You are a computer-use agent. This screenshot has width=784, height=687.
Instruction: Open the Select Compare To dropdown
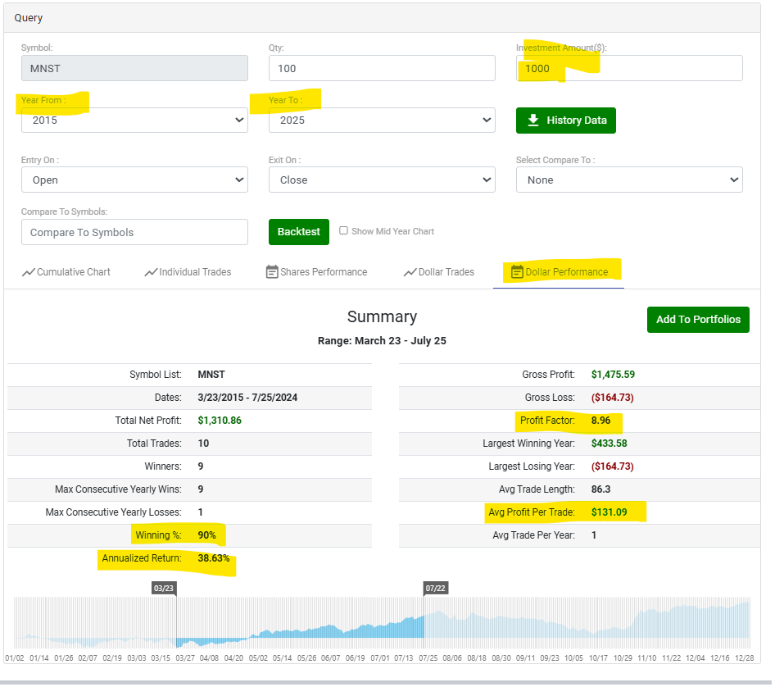[629, 180]
